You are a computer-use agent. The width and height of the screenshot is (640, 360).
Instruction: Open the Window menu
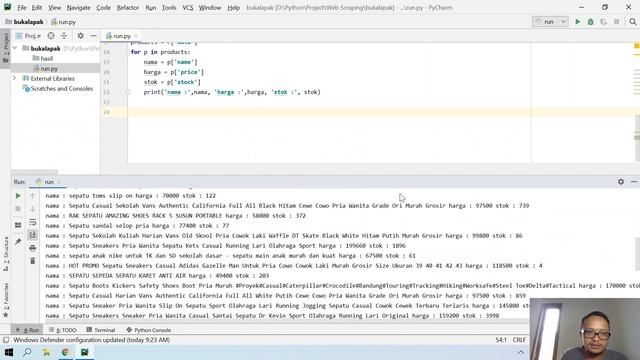click(210, 7)
